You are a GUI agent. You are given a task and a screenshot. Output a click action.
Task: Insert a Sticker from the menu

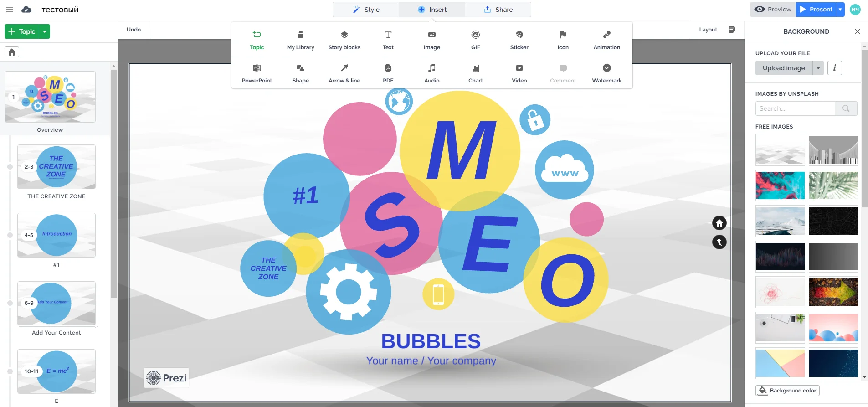(x=519, y=40)
